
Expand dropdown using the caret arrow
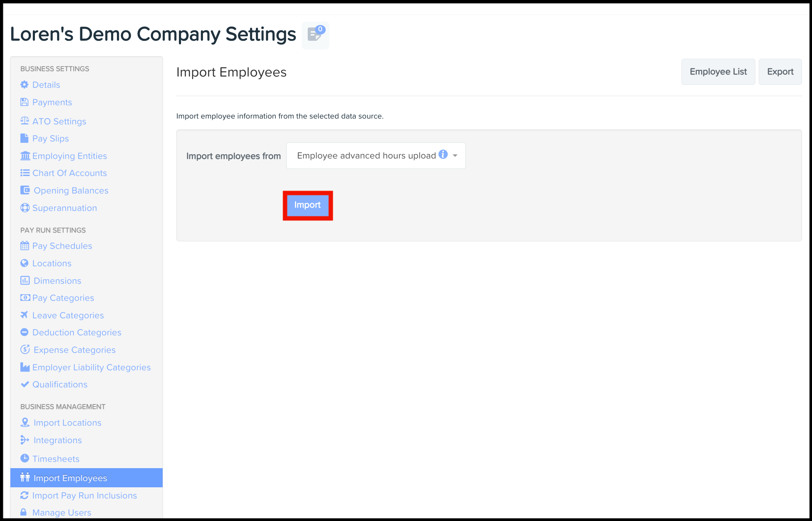click(455, 156)
